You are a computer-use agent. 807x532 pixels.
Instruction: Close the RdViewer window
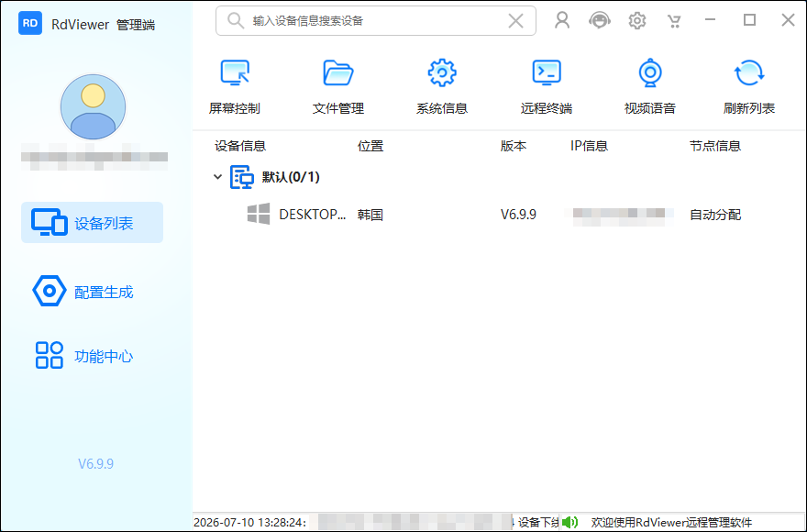788,20
